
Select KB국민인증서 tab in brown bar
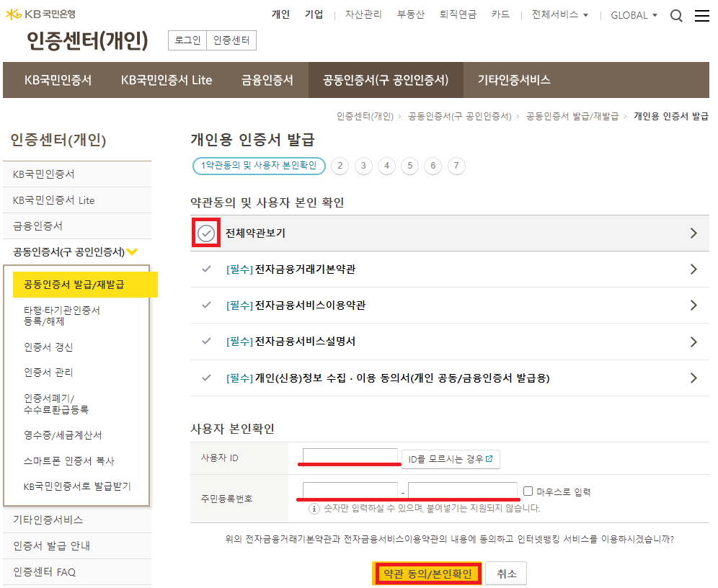58,80
